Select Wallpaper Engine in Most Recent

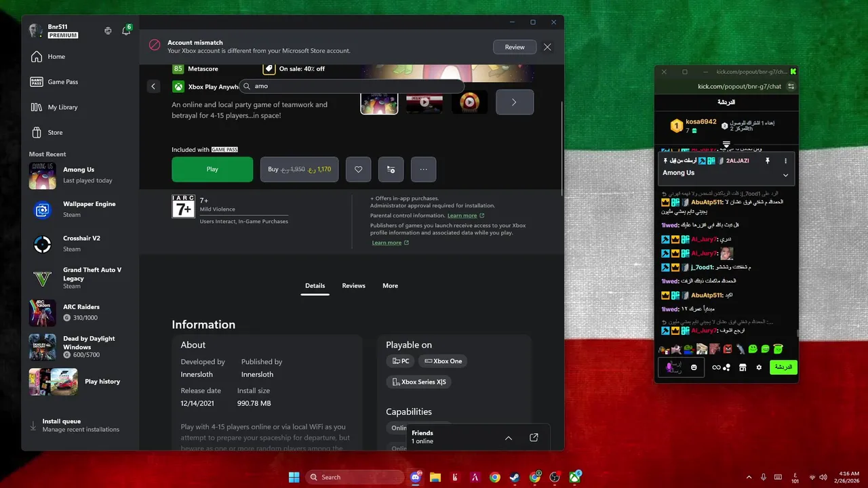click(80, 209)
